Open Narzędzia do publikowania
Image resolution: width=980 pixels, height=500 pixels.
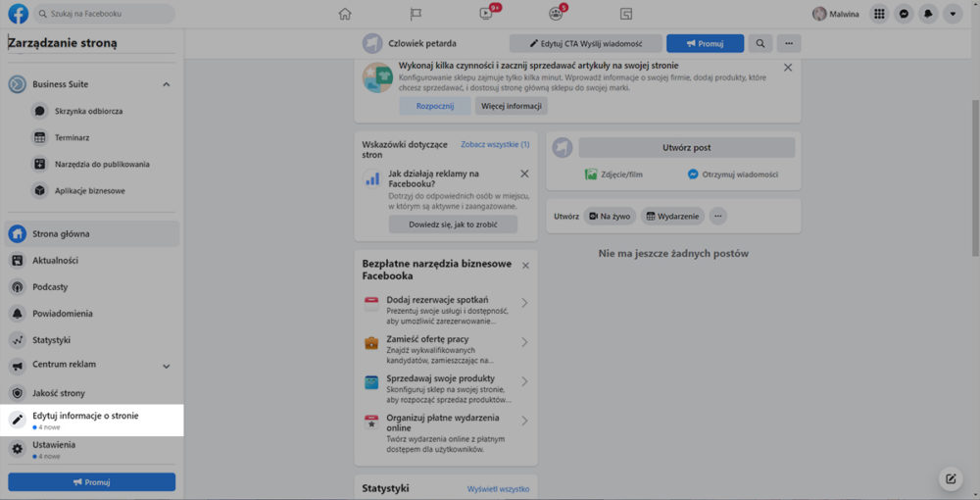point(102,165)
